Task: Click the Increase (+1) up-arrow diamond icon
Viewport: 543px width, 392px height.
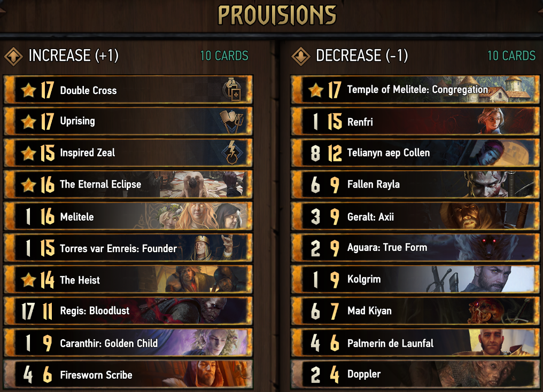Action: [13, 56]
